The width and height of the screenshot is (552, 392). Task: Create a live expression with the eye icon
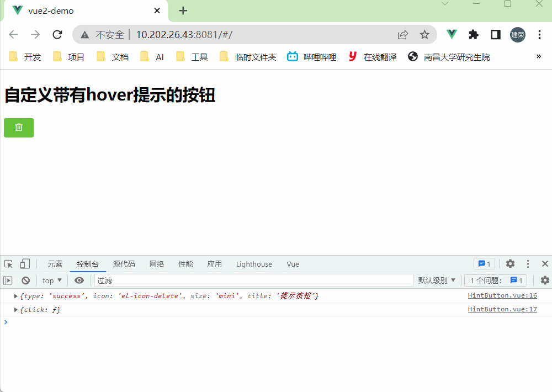click(79, 280)
